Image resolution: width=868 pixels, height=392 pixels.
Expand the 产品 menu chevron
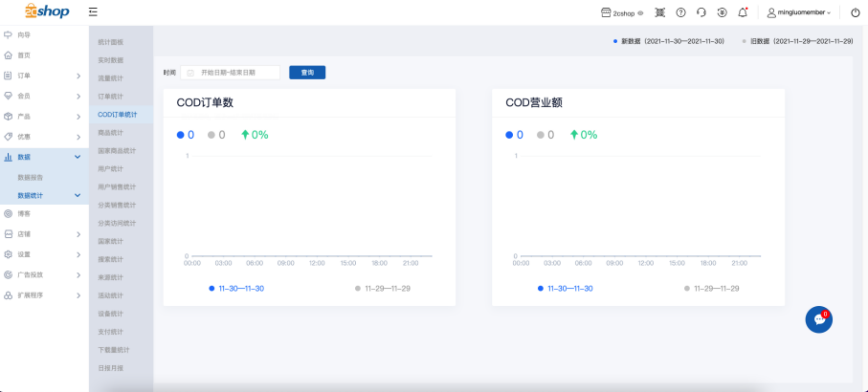[x=78, y=117]
